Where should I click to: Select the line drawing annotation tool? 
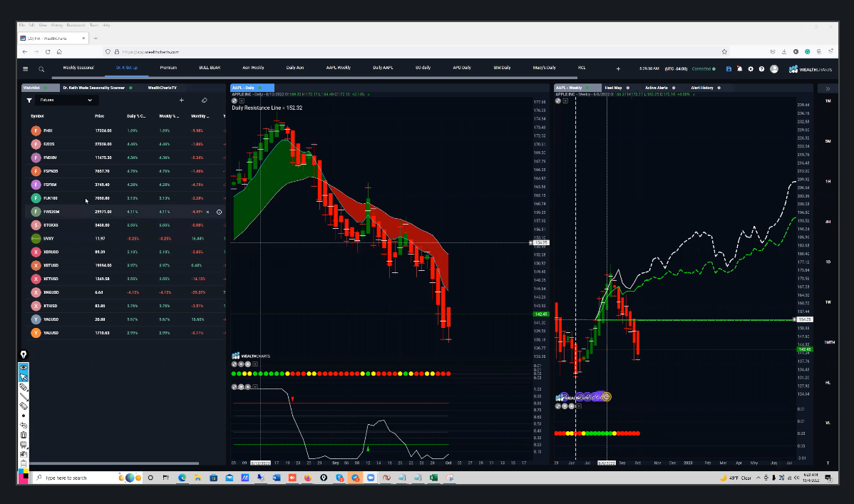click(24, 396)
